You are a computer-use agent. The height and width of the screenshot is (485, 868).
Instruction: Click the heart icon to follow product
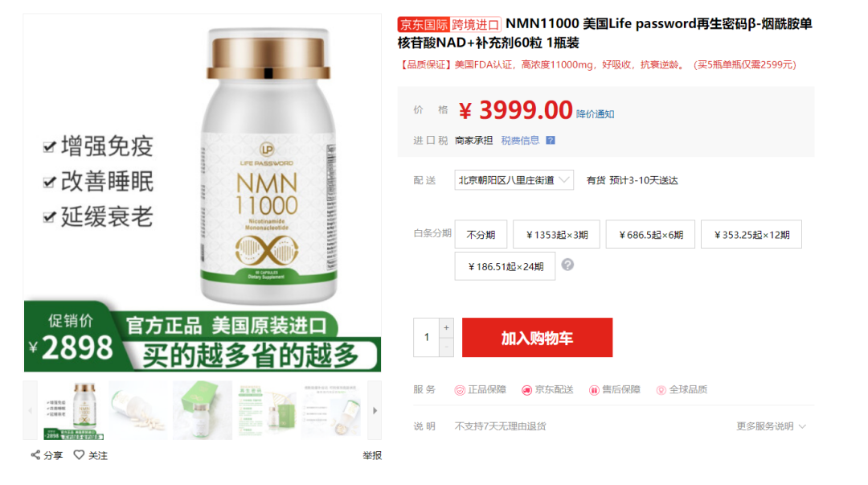pyautogui.click(x=79, y=454)
